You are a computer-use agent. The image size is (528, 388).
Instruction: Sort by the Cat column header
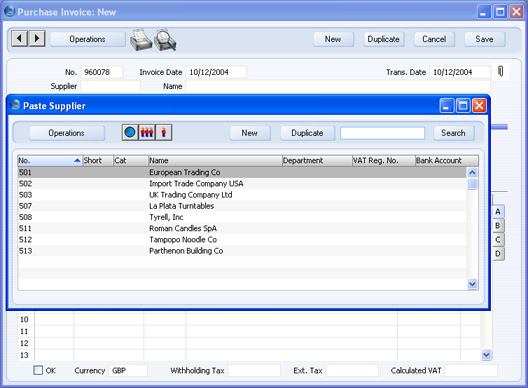tap(131, 160)
